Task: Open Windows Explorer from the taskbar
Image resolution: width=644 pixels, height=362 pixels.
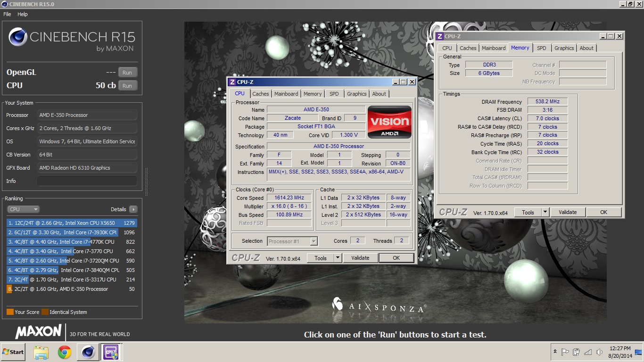Action: [x=41, y=352]
